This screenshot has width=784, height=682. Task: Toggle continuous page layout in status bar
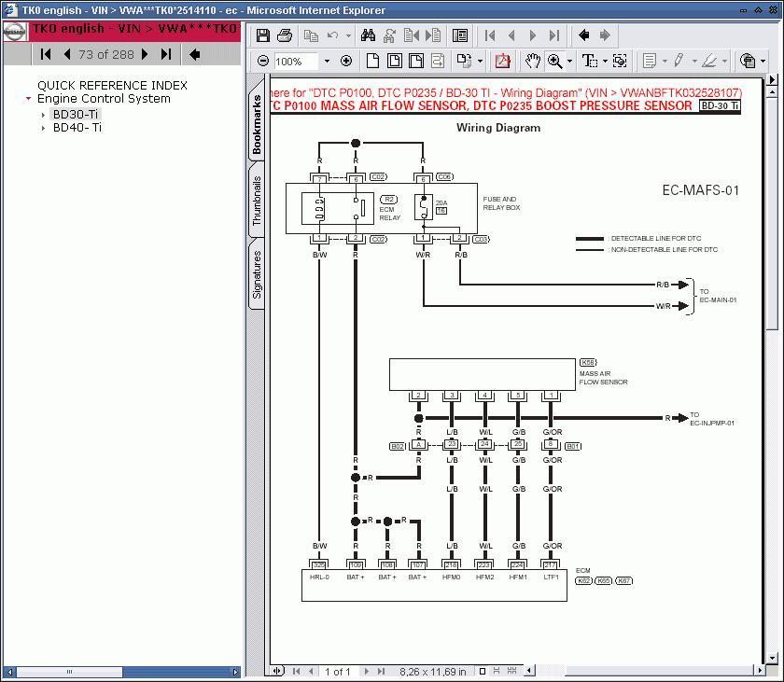pos(497,671)
